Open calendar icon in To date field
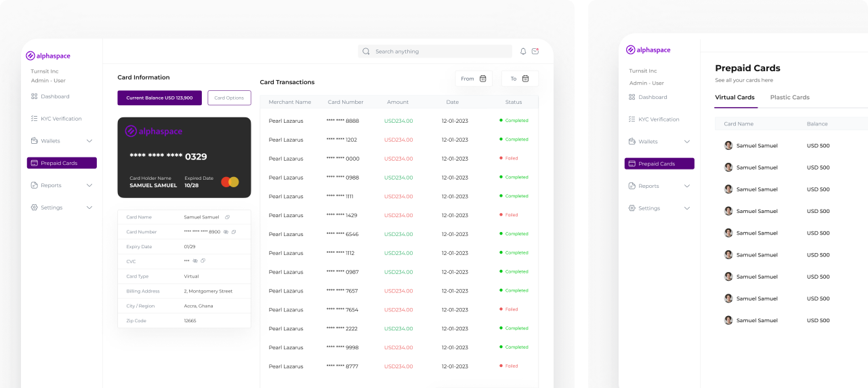868x388 pixels. 525,79
